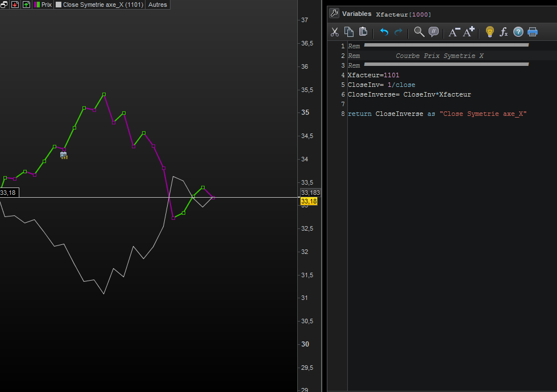The image size is (557, 392).
Task: Click the yellow light bulb icon
Action: tap(490, 32)
